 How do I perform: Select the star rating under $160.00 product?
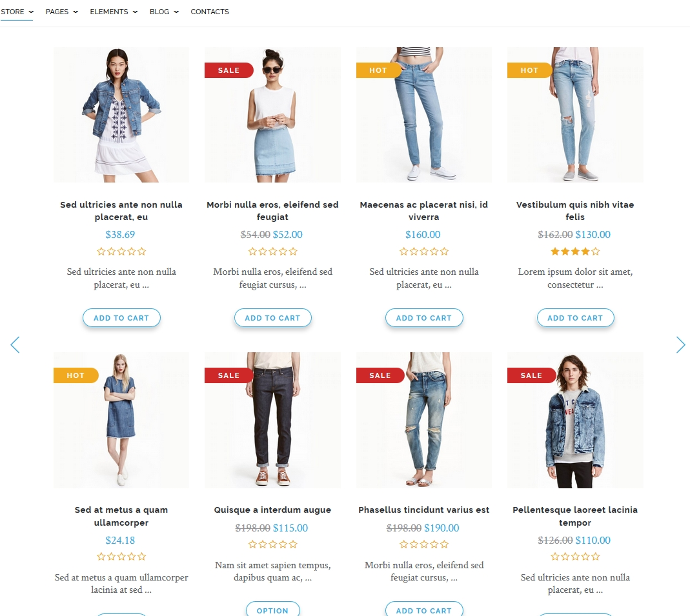[x=424, y=252]
